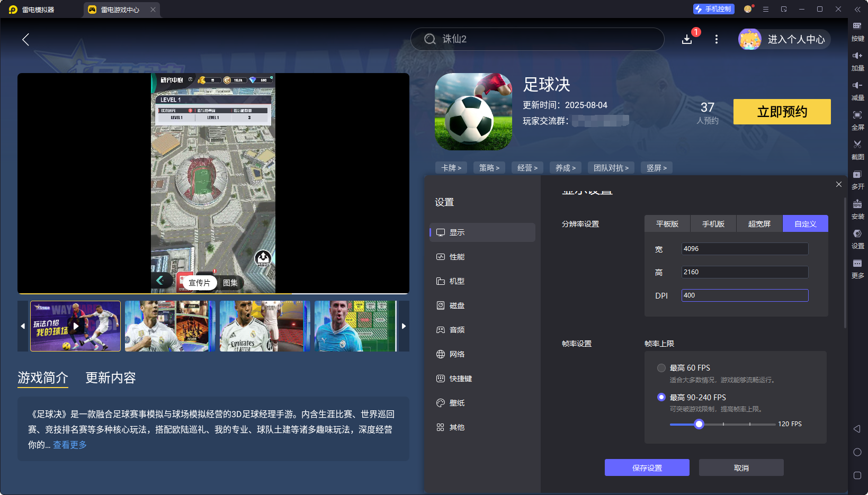Image resolution: width=868 pixels, height=495 pixels.
Task: Click the volume up (加量) icon
Action: tap(857, 56)
